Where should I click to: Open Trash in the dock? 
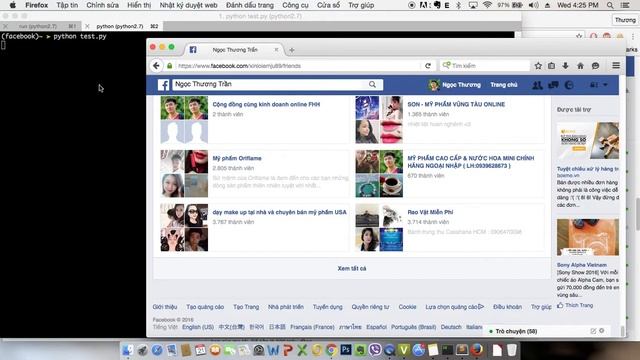click(x=511, y=350)
